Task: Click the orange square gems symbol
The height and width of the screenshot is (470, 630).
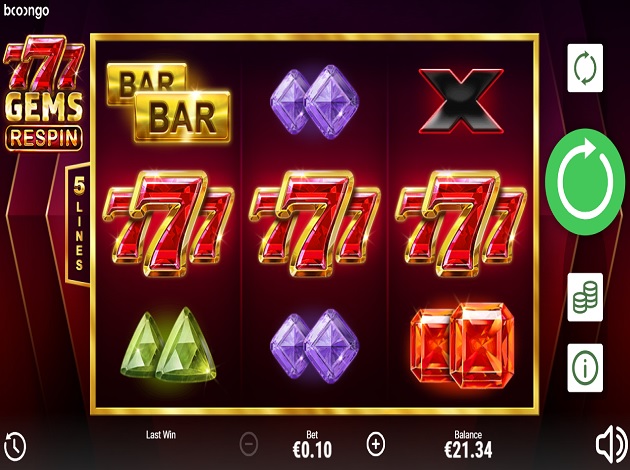Action: click(x=462, y=346)
